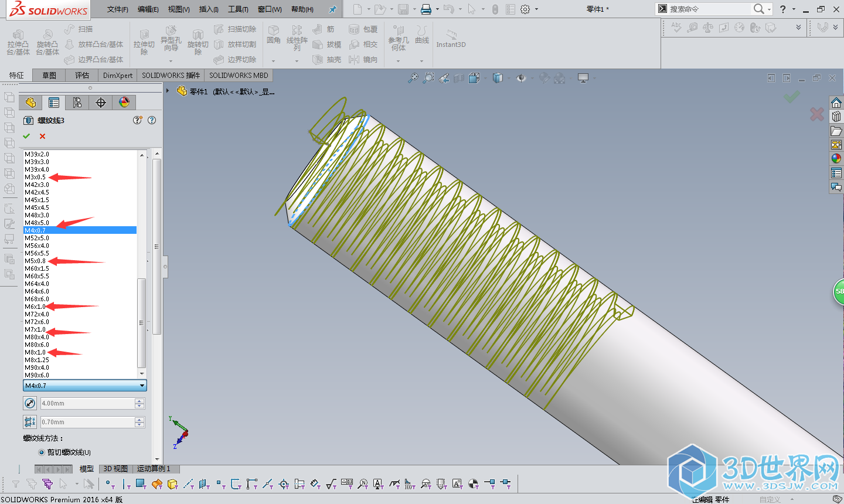The height and width of the screenshot is (504, 844).
Task: Open the 编辑(E) menu
Action: [148, 9]
